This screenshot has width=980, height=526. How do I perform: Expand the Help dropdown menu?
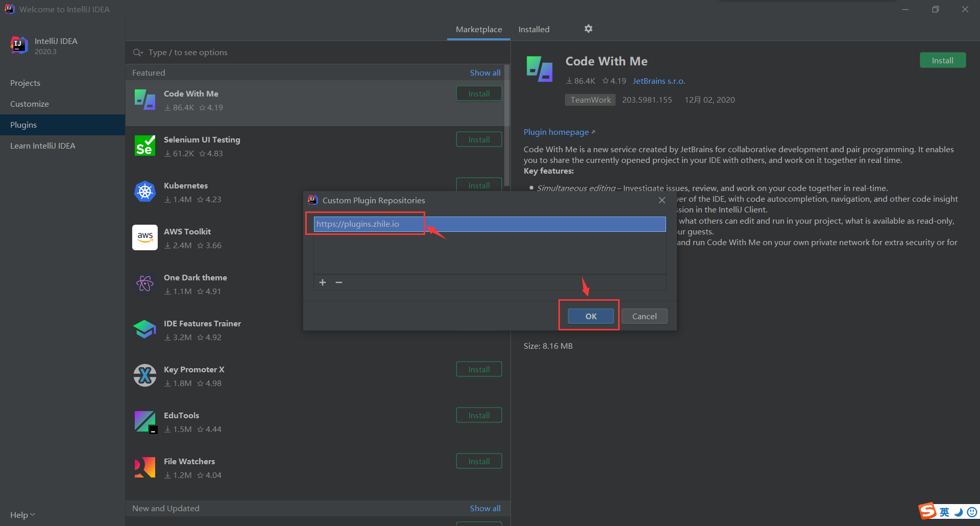pos(22,515)
